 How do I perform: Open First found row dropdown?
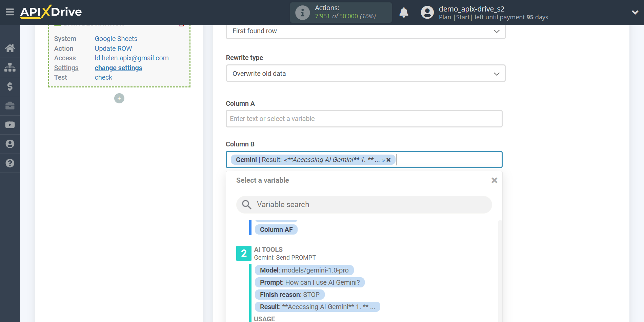(x=365, y=31)
